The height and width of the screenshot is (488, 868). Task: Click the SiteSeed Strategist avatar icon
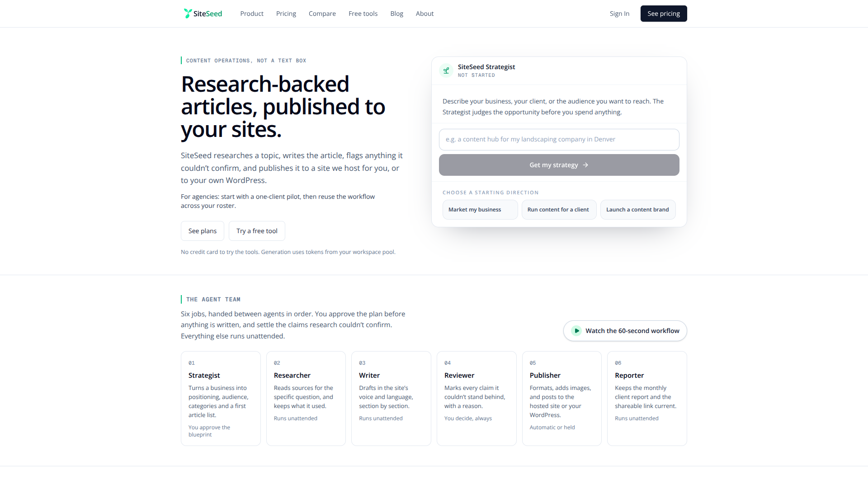point(446,70)
